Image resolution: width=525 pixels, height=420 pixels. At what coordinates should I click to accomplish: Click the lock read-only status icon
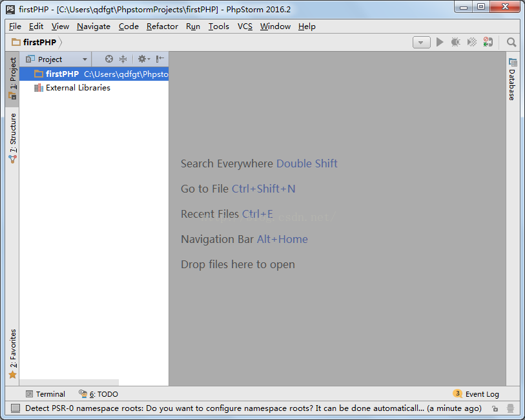click(x=495, y=408)
